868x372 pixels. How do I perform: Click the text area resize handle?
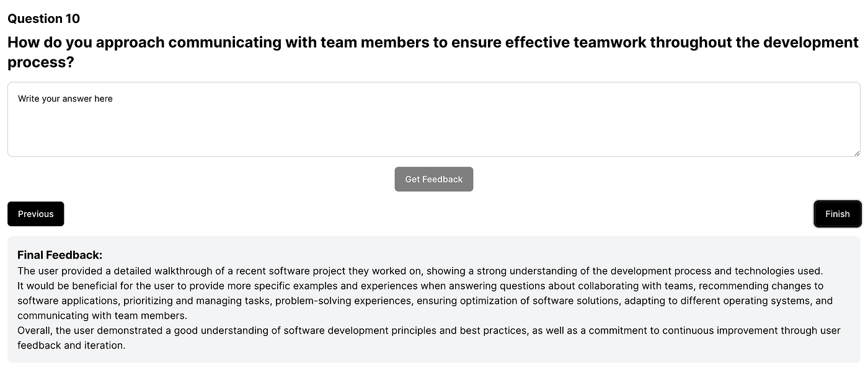tap(856, 153)
